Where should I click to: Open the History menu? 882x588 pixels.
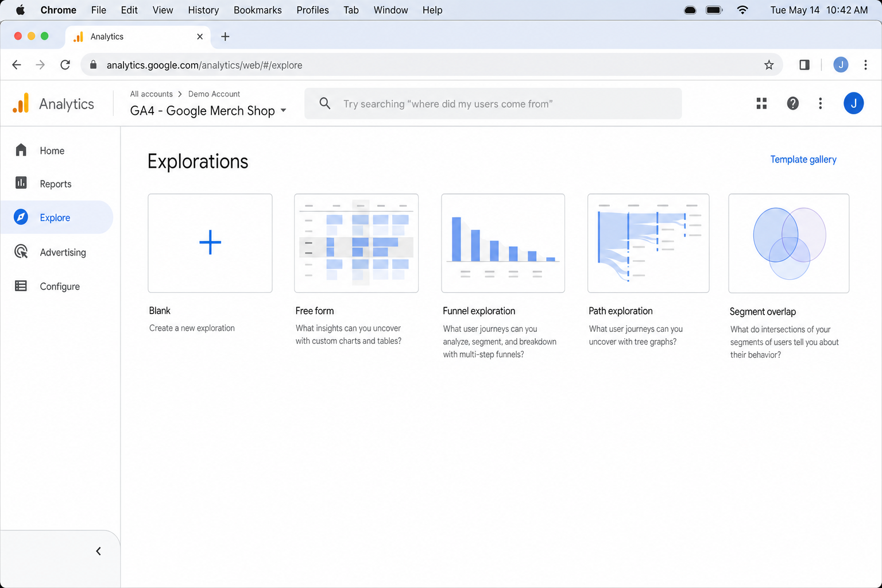pyautogui.click(x=203, y=10)
